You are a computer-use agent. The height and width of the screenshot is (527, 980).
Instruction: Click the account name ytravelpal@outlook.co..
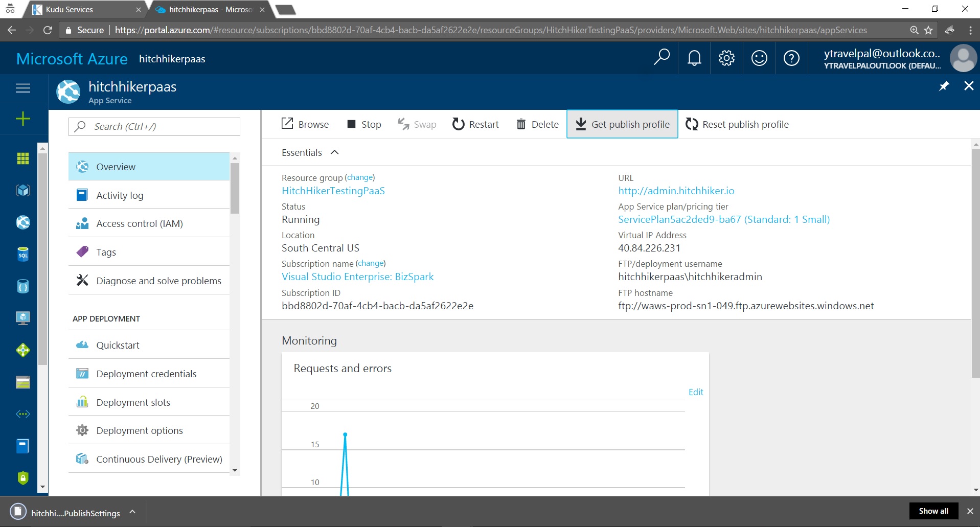(x=881, y=53)
